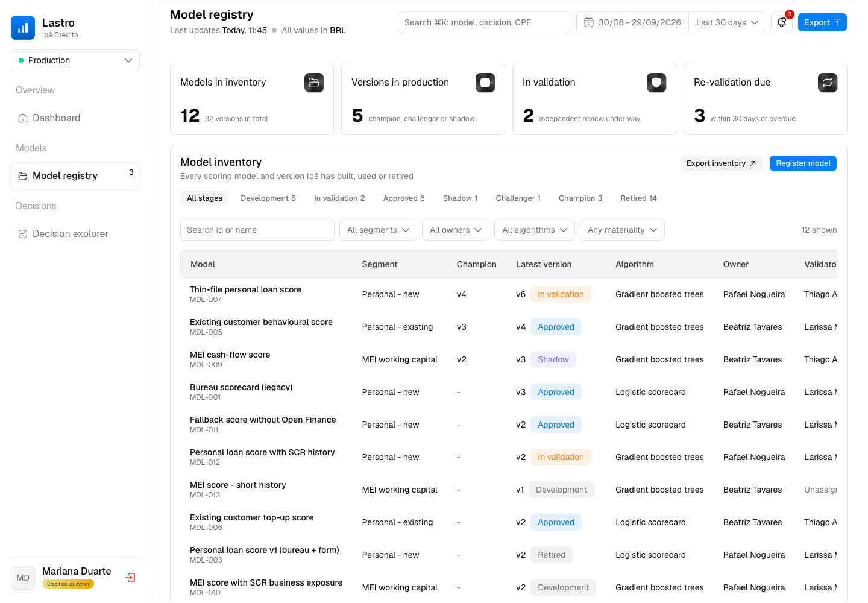Click the Export inventory button

click(x=722, y=163)
